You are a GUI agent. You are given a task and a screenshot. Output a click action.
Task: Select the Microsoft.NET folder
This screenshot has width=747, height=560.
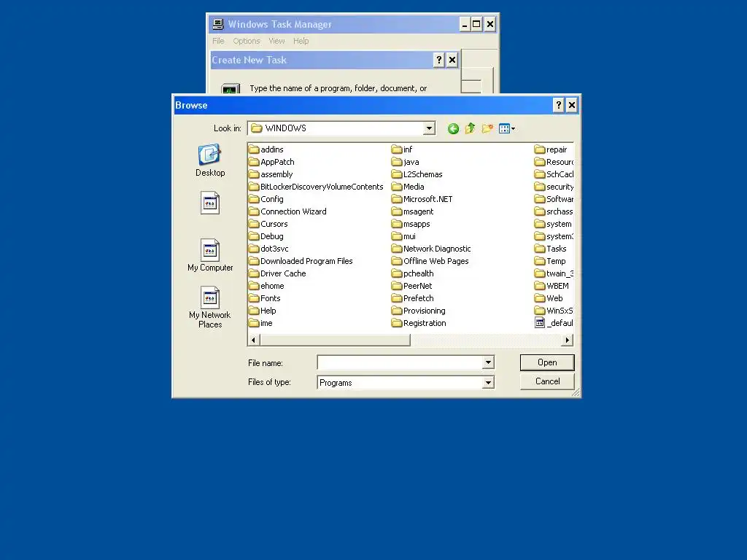(x=422, y=199)
